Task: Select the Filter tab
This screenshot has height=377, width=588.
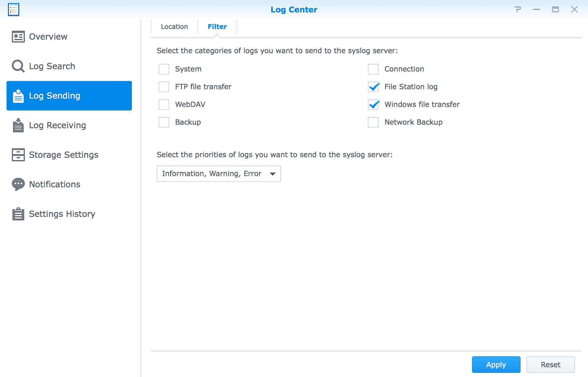Action: pyautogui.click(x=217, y=26)
